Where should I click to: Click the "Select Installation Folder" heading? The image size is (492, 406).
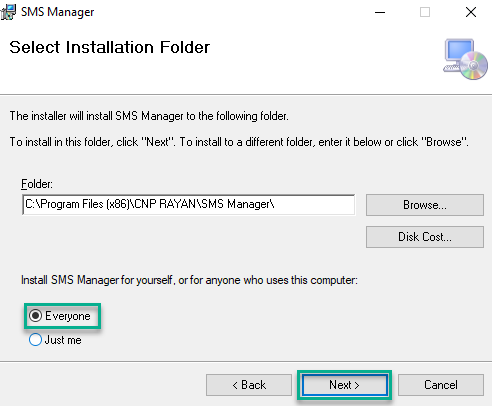pyautogui.click(x=110, y=47)
